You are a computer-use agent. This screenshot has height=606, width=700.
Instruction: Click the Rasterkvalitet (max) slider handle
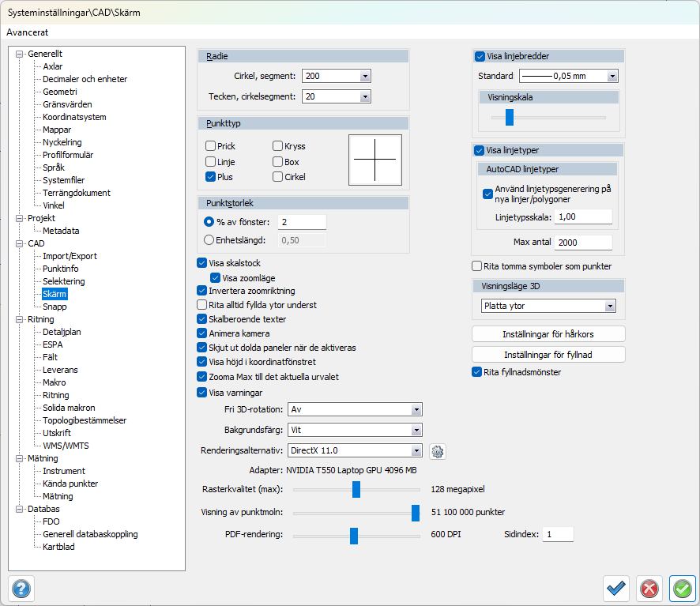[356, 490]
